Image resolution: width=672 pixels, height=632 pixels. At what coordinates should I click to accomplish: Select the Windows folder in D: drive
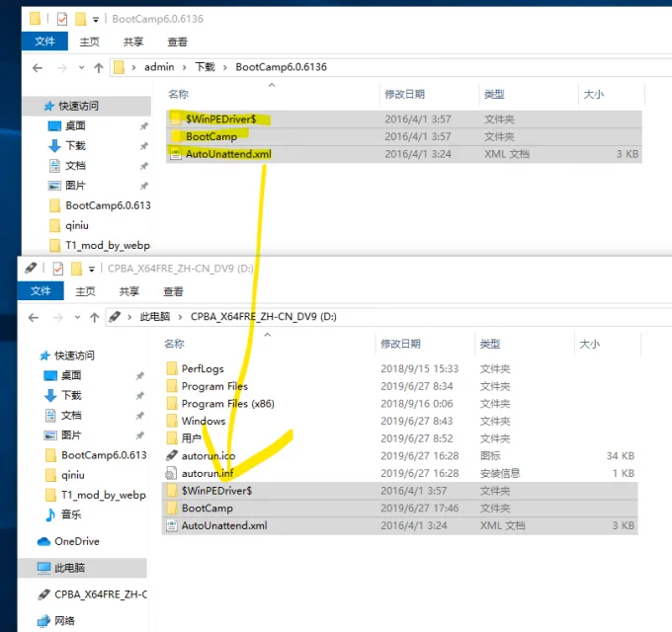[399, 422]
